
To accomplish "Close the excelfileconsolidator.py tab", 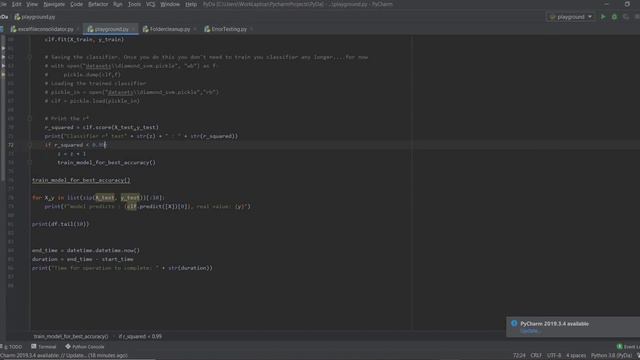I will (x=77, y=29).
